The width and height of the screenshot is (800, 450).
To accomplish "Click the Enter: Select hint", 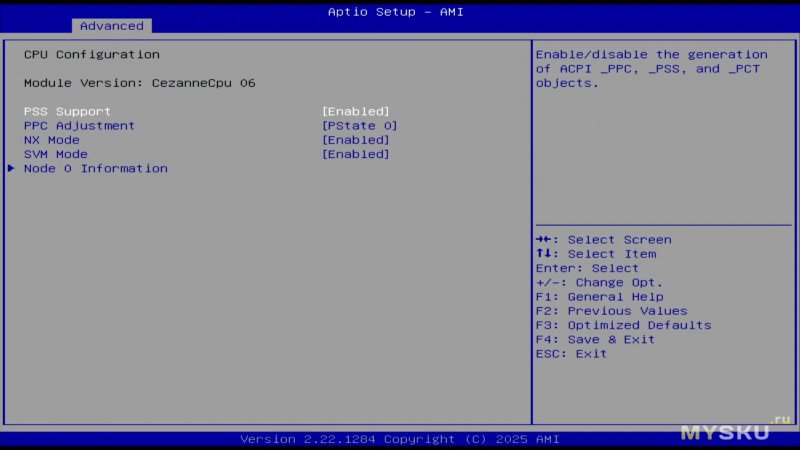I will click(x=587, y=268).
